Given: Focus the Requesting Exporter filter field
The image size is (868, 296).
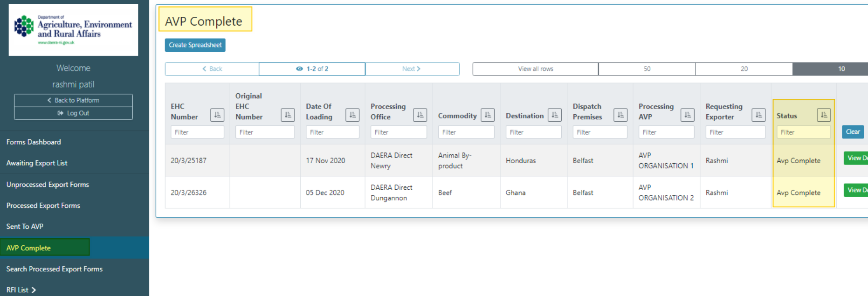Looking at the screenshot, I should pyautogui.click(x=736, y=132).
